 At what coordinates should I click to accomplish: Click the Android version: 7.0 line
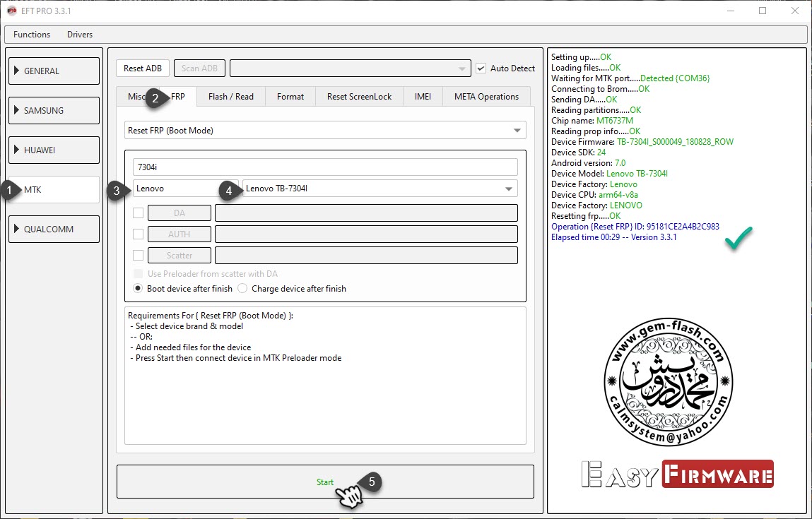(x=588, y=163)
